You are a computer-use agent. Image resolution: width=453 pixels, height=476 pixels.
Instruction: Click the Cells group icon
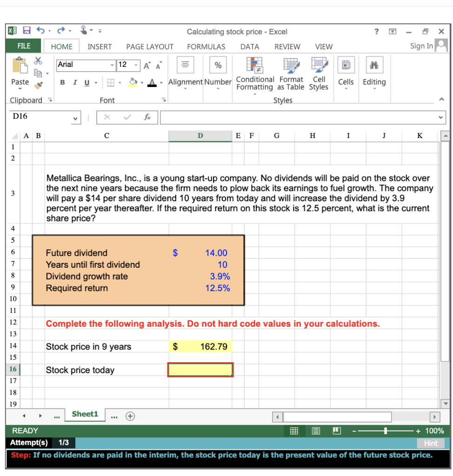coord(346,65)
